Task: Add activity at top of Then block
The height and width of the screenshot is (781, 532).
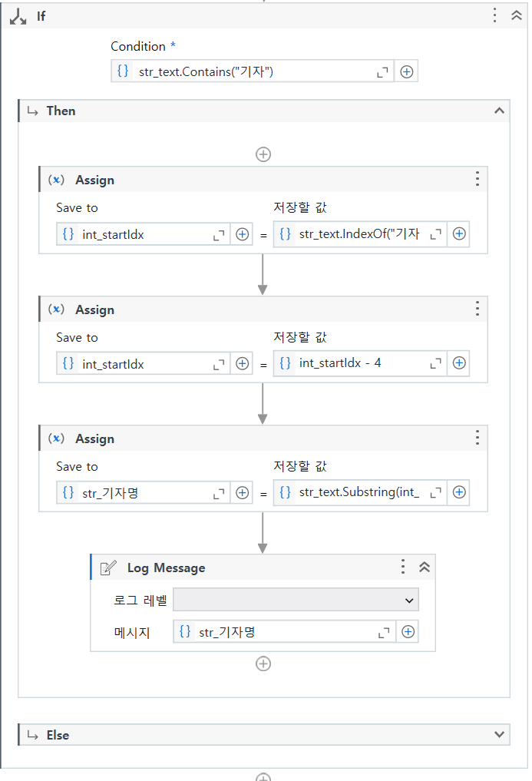Action: point(263,154)
